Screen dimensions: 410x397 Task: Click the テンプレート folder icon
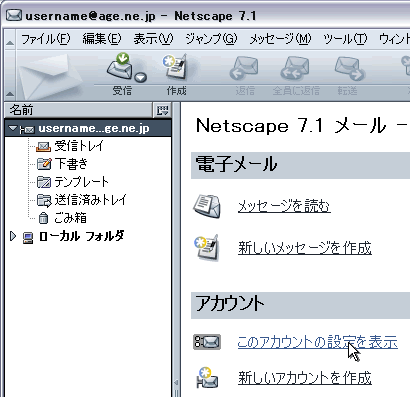(44, 182)
